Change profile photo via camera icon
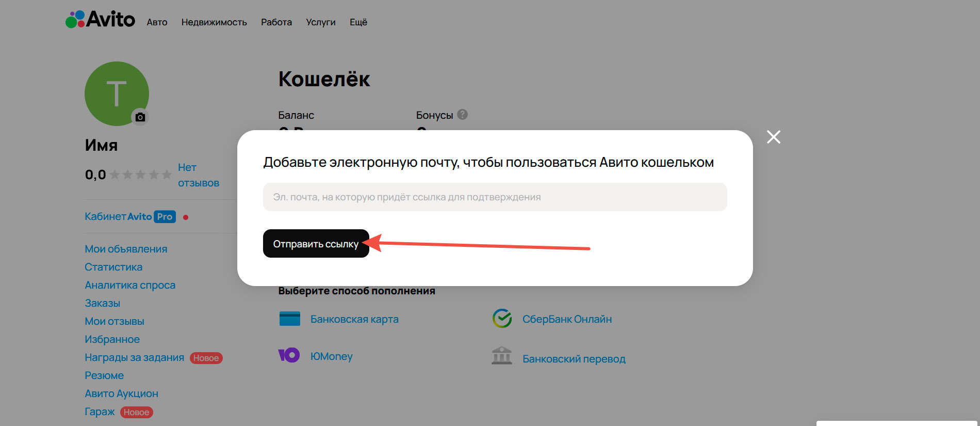This screenshot has width=980, height=426. tap(140, 117)
